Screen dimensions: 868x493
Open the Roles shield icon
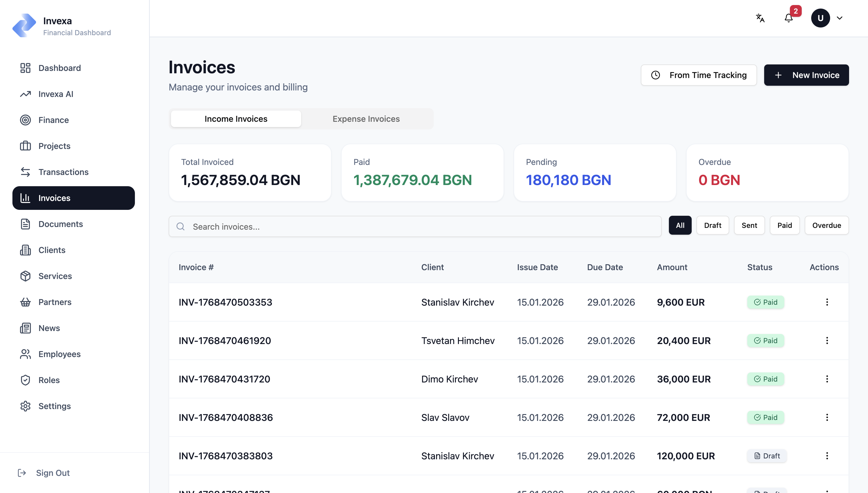point(25,380)
